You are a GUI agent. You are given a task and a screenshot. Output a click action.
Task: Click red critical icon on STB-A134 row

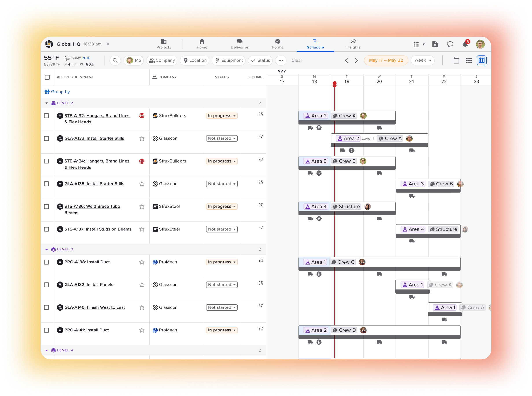[142, 161]
